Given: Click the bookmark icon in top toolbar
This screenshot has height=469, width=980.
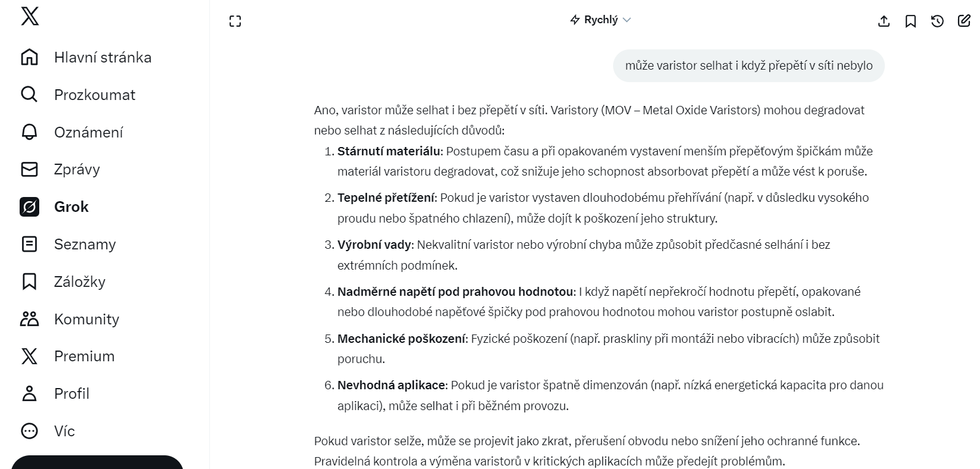Looking at the screenshot, I should [910, 21].
